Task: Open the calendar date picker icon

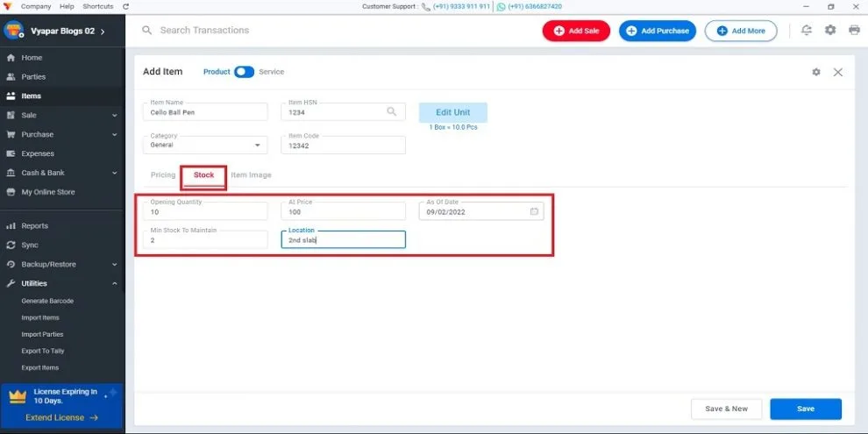Action: pos(534,211)
